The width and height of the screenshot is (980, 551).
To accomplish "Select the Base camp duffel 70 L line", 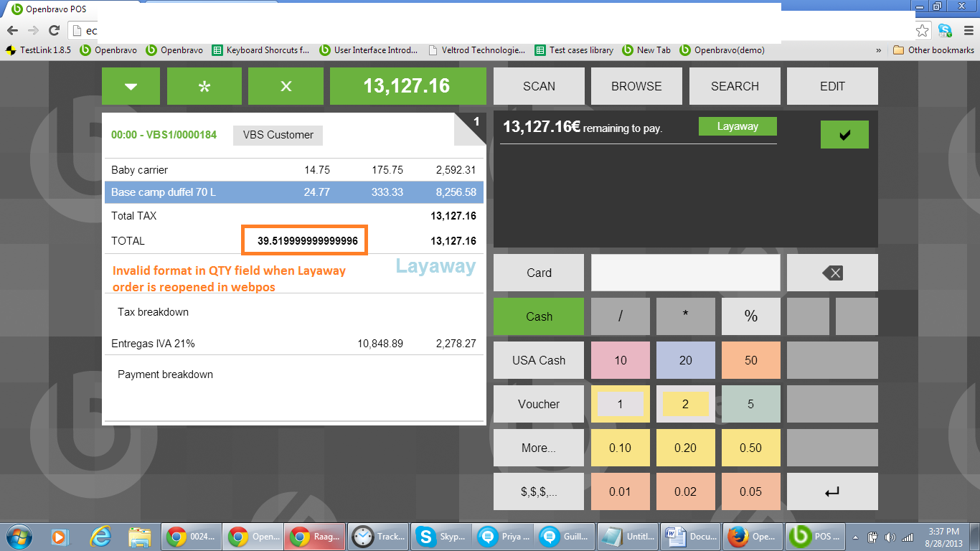I will [294, 192].
